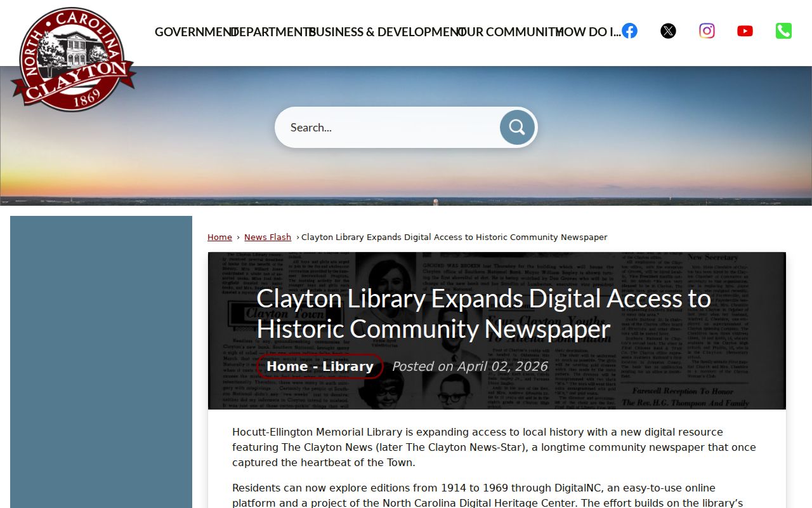This screenshot has height=508, width=812.
Task: Open the News Flash breadcrumb link
Action: (268, 237)
